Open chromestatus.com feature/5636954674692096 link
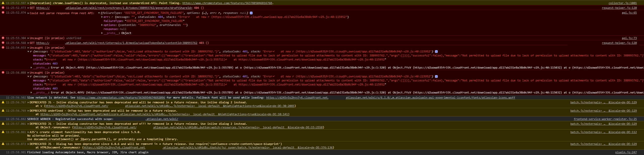This screenshot has width=644, height=155. click(x=121, y=98)
